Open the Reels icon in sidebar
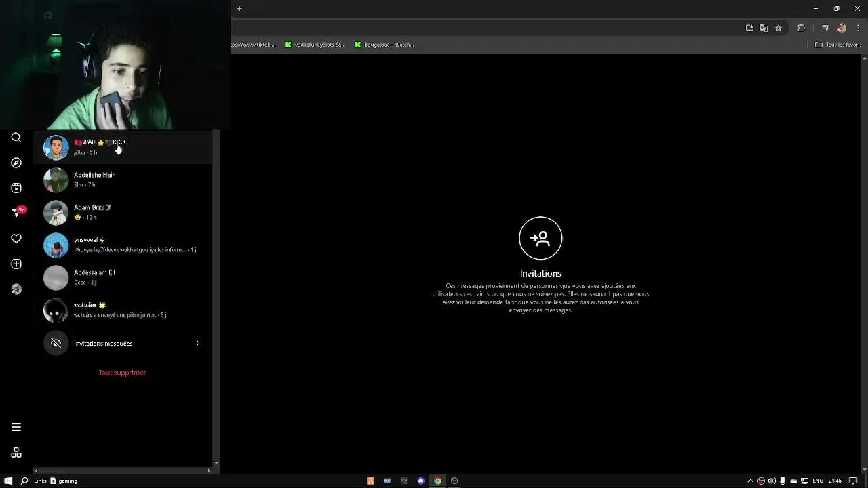 tap(16, 188)
